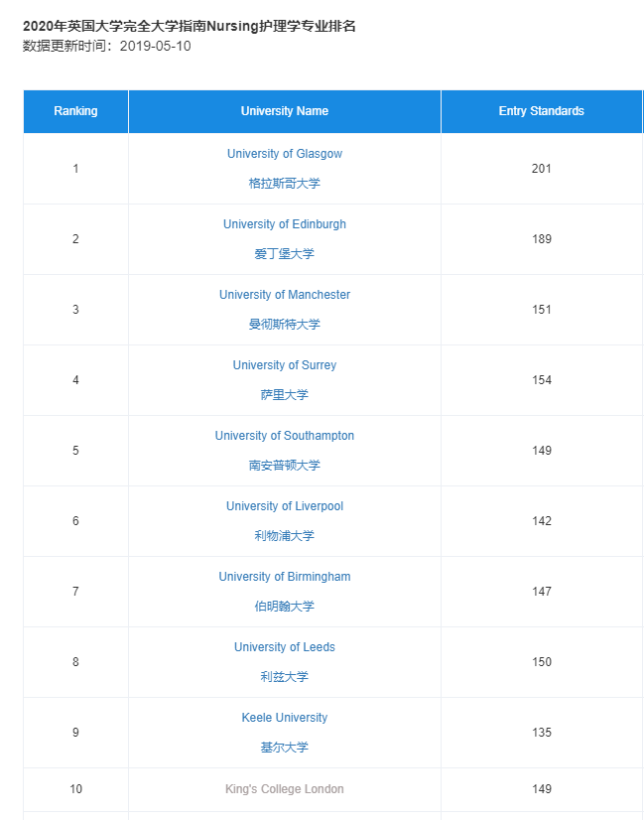Open the 基尔大学 link
Image resolution: width=644 pixels, height=820 pixels.
coord(285,748)
